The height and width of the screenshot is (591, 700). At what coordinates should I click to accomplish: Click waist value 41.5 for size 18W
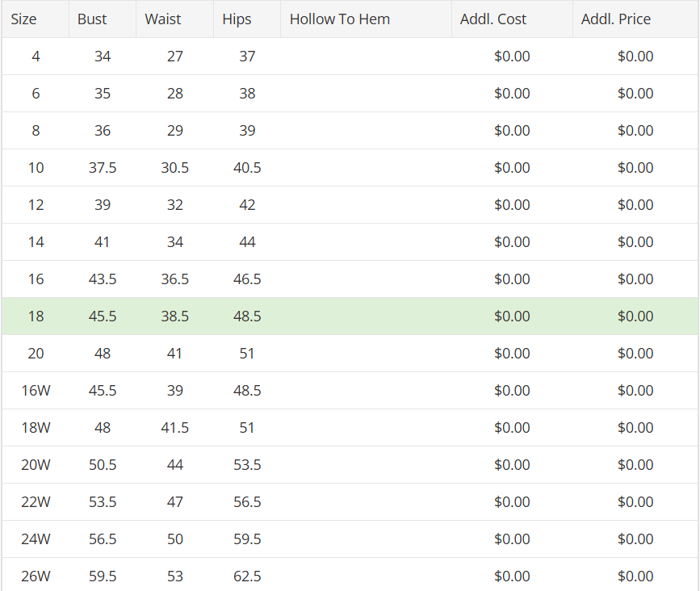click(x=175, y=427)
